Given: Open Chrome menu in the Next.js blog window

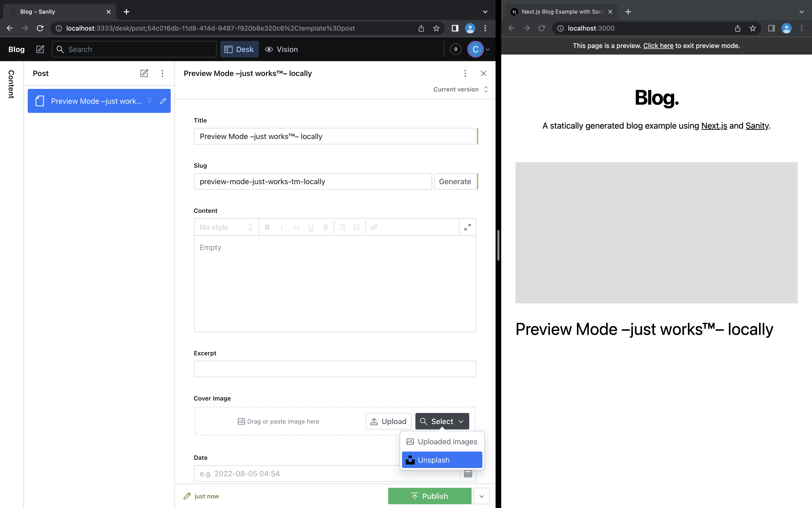Looking at the screenshot, I should pyautogui.click(x=802, y=28).
